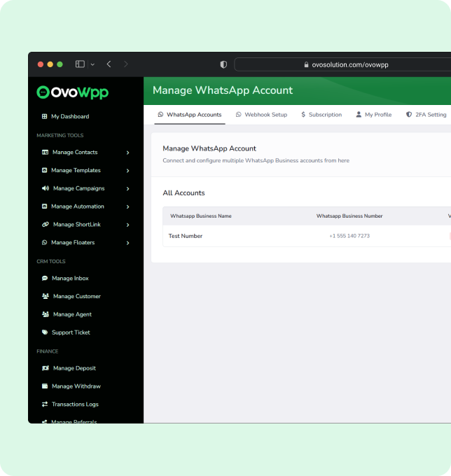
Task: Click the Manage Campaigns megaphone icon
Action: pyautogui.click(x=46, y=188)
